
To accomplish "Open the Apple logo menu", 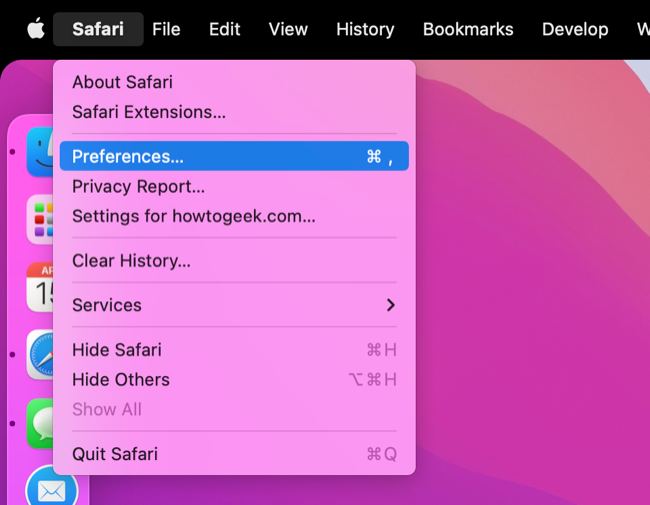I will (36, 29).
